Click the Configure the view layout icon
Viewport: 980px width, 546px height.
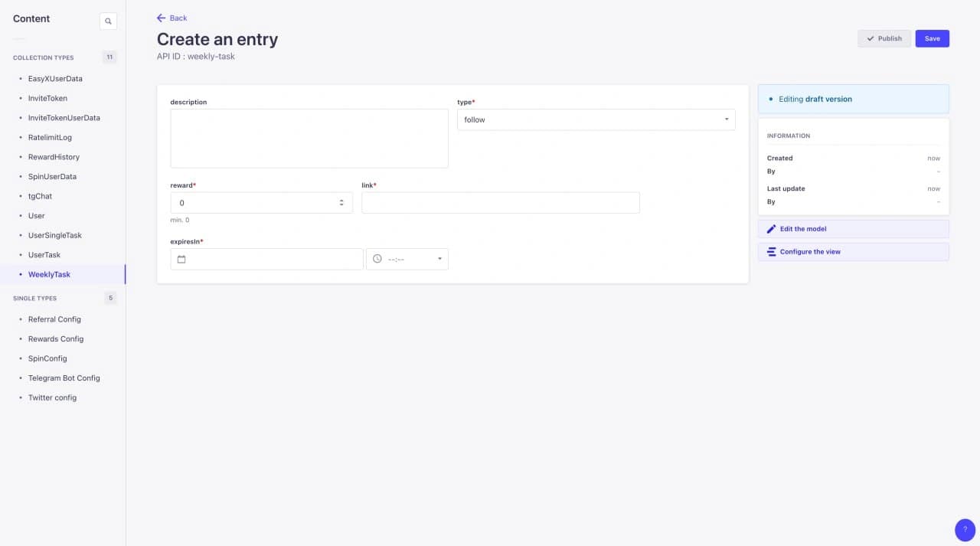771,252
